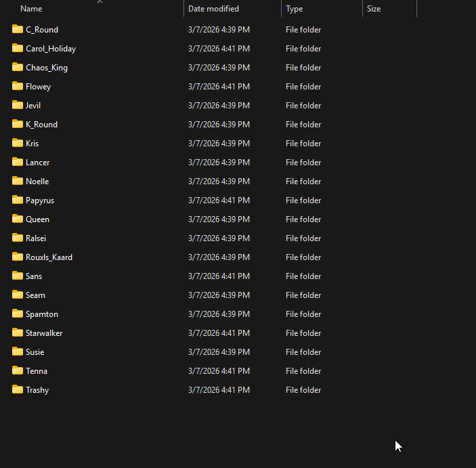476x468 pixels.
Task: Click the date modified of Starwalker
Action: click(219, 333)
